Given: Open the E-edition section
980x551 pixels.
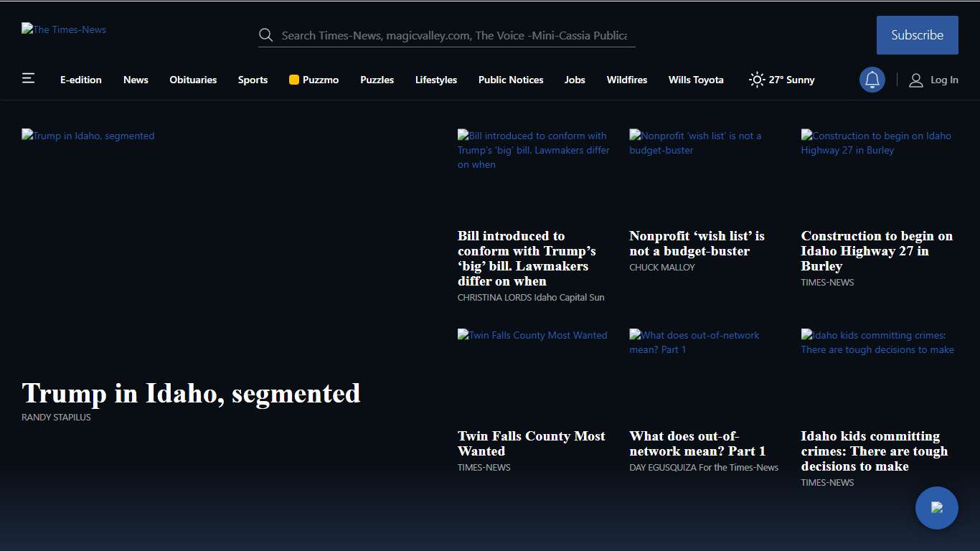Looking at the screenshot, I should point(80,80).
